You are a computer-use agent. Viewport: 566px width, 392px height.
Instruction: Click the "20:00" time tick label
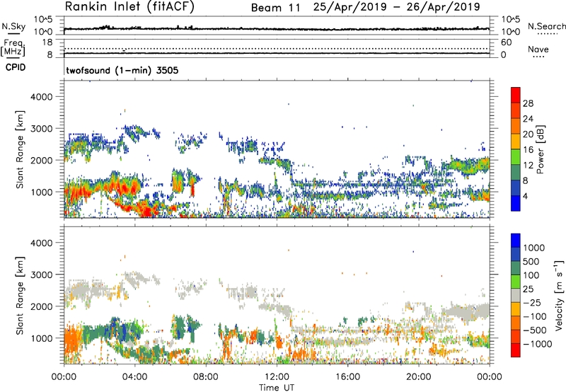(x=418, y=377)
